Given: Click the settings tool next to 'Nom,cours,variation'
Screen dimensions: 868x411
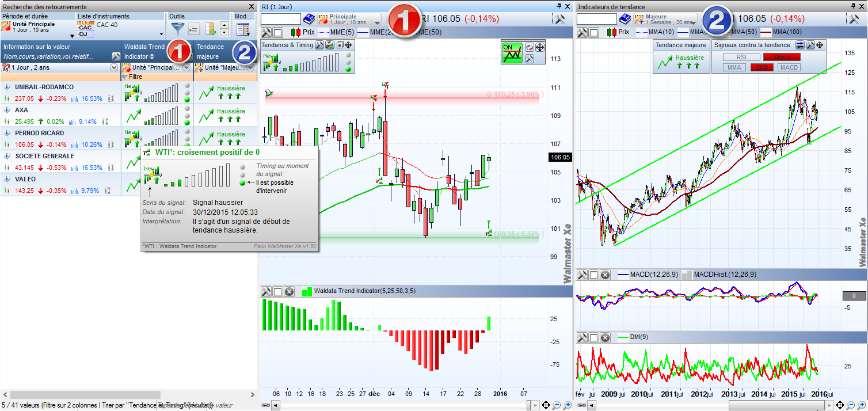Looking at the screenshot, I should (x=116, y=56).
